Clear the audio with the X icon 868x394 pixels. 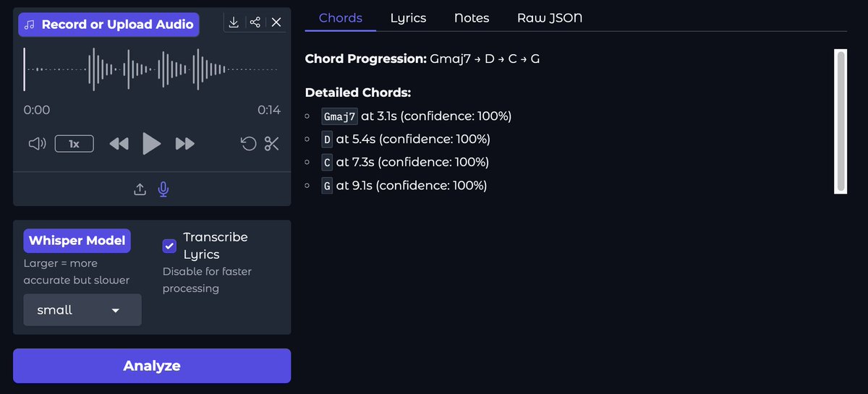point(276,22)
